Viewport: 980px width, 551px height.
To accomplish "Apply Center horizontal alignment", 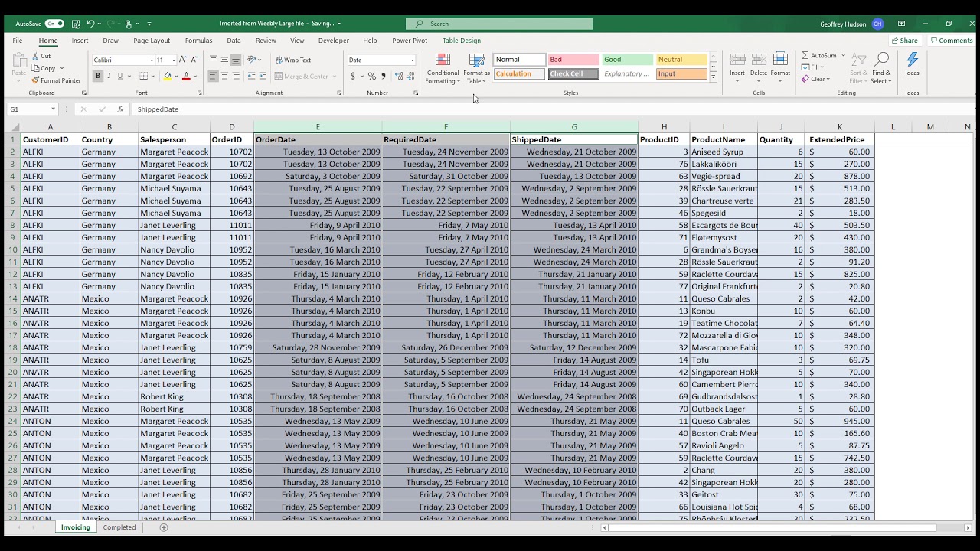I will 224,76.
